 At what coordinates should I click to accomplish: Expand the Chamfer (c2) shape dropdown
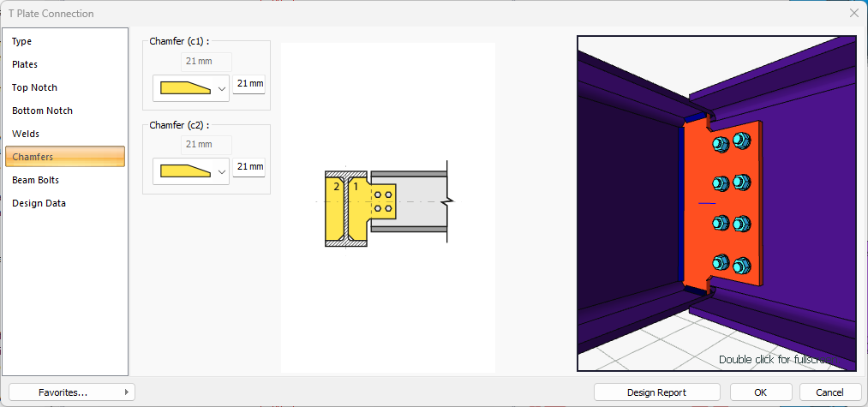pos(222,171)
